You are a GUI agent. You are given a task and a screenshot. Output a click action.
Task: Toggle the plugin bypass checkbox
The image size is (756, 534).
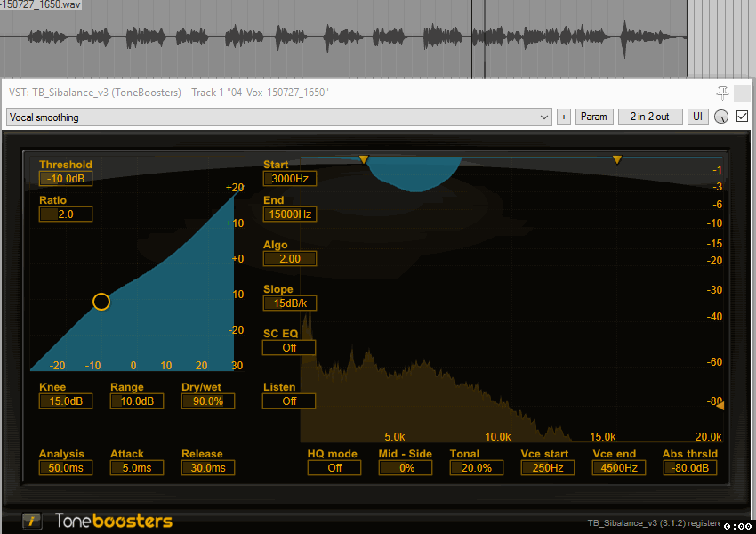tap(742, 117)
